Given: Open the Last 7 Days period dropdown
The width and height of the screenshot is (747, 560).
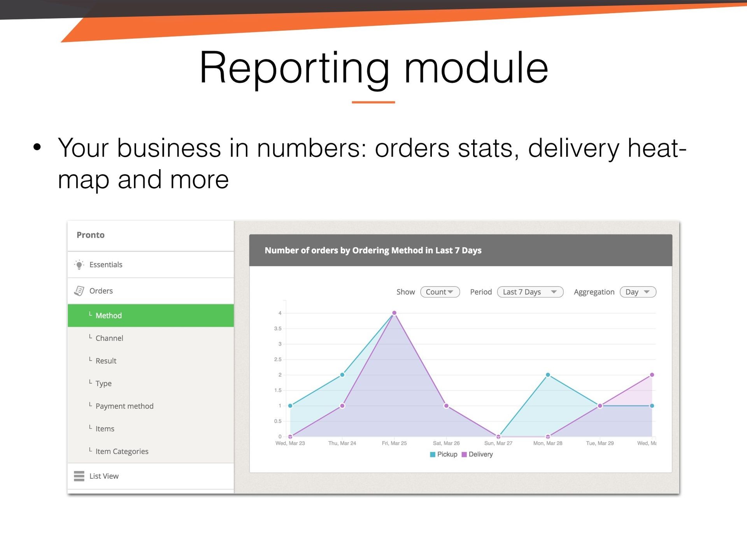Looking at the screenshot, I should pos(530,292).
